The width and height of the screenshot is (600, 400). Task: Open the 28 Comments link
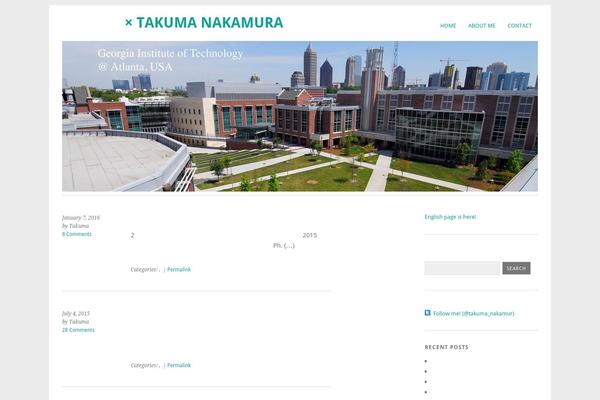tap(78, 330)
